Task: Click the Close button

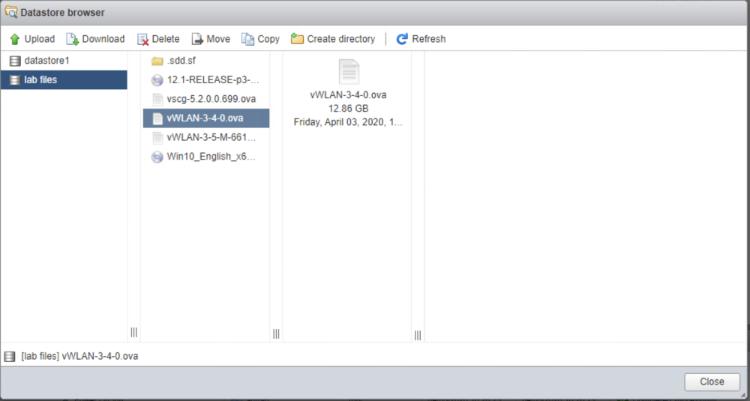Action: tap(712, 381)
